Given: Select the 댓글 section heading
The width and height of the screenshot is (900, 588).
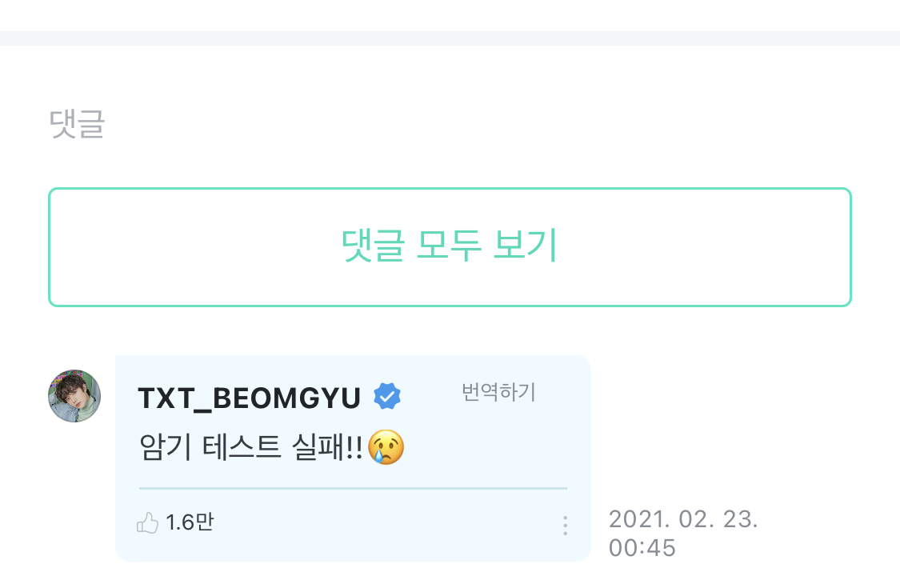Looking at the screenshot, I should (x=77, y=123).
